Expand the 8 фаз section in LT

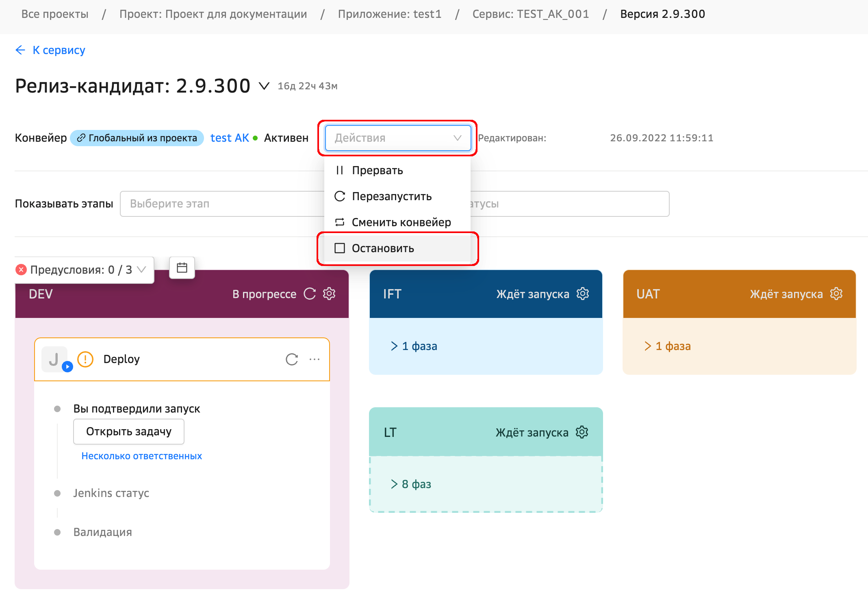(411, 484)
